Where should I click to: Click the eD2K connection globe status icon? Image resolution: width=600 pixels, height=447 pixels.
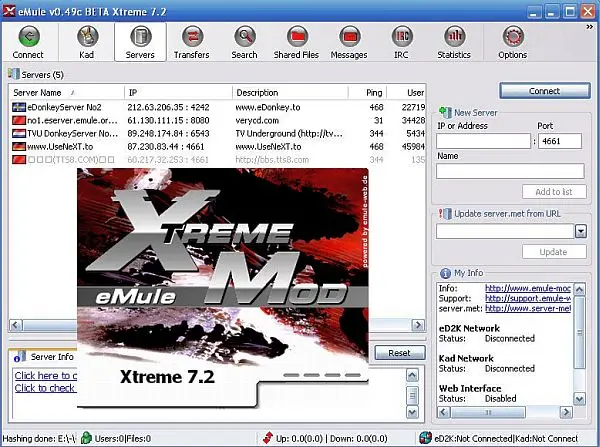[x=425, y=438]
